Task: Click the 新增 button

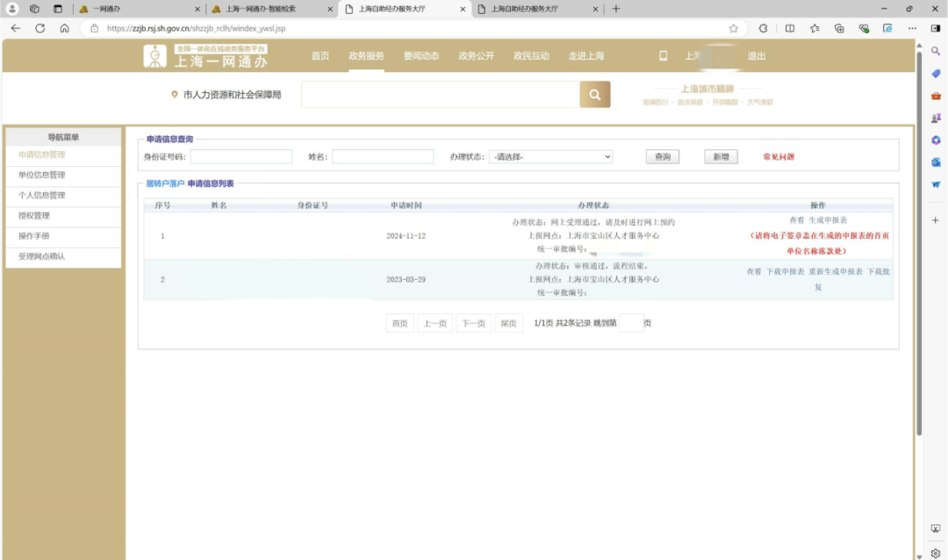Action: pyautogui.click(x=721, y=157)
